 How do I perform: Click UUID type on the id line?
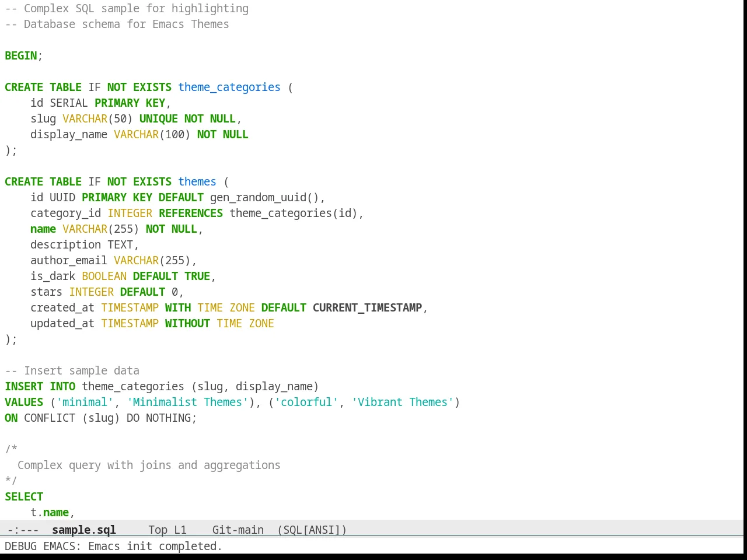click(x=62, y=197)
